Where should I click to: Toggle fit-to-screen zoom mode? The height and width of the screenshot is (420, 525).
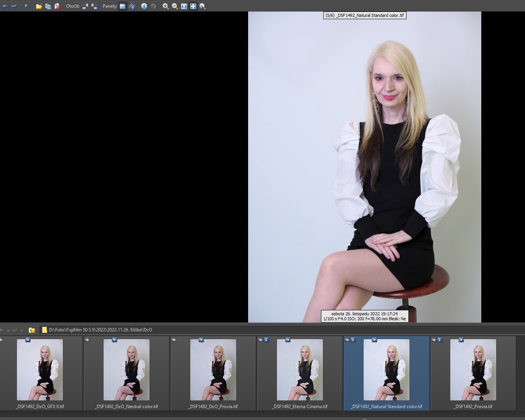pyautogui.click(x=193, y=6)
